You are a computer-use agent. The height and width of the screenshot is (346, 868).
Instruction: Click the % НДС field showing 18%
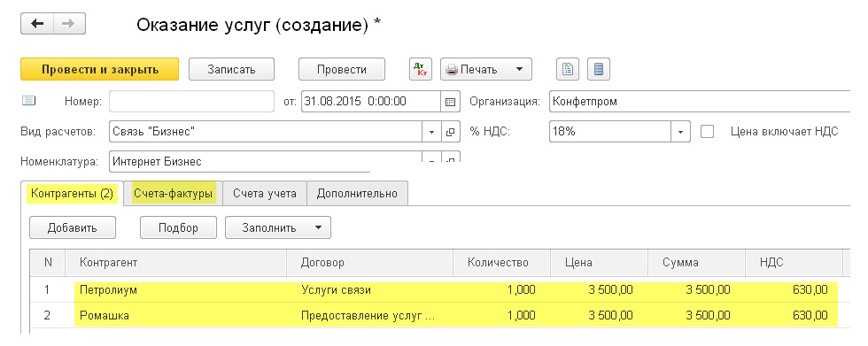click(x=610, y=132)
